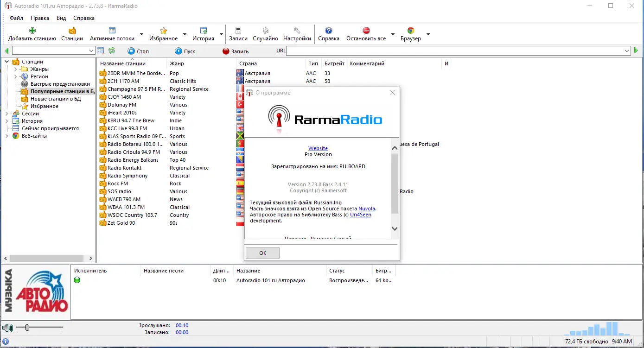
Task: Mute audio with the speaker icon
Action: coord(7,328)
